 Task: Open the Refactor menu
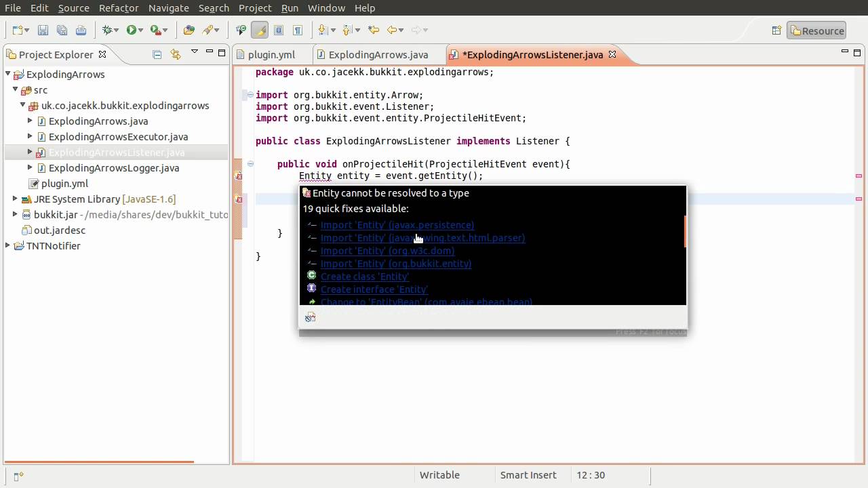(x=119, y=8)
